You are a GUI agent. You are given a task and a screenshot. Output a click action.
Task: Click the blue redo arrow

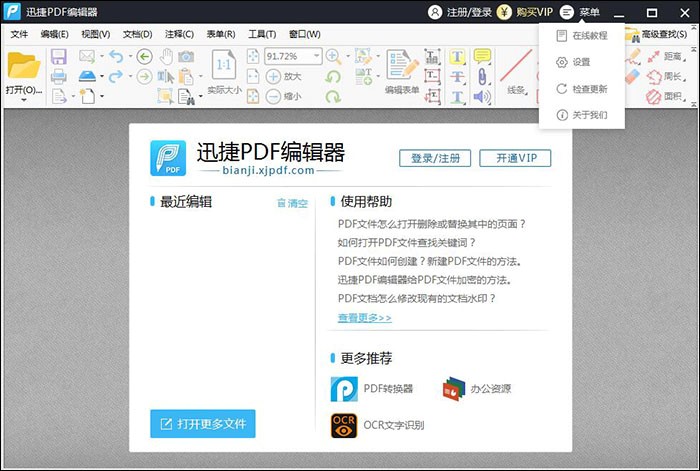click(x=116, y=76)
